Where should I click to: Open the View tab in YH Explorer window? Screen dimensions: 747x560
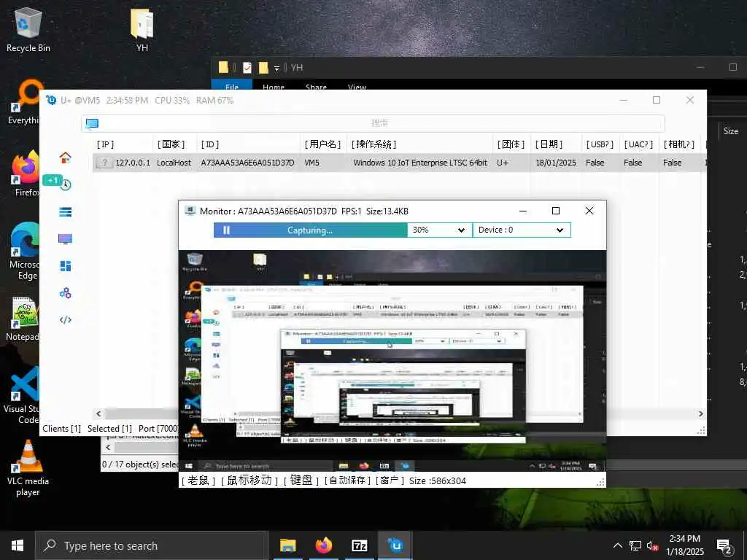pos(357,87)
